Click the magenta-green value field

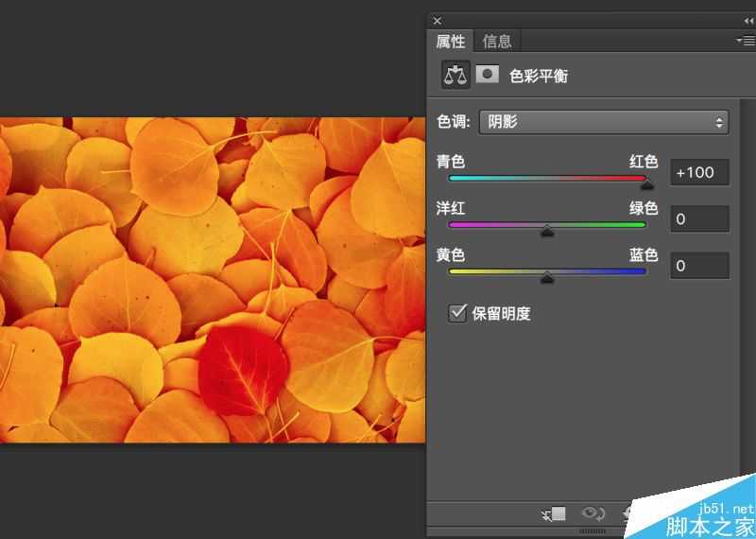[x=699, y=219]
